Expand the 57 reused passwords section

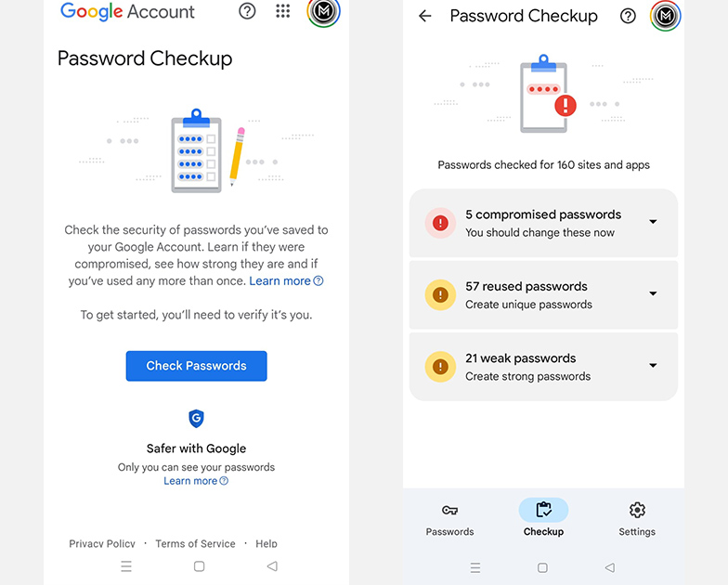[x=653, y=294]
